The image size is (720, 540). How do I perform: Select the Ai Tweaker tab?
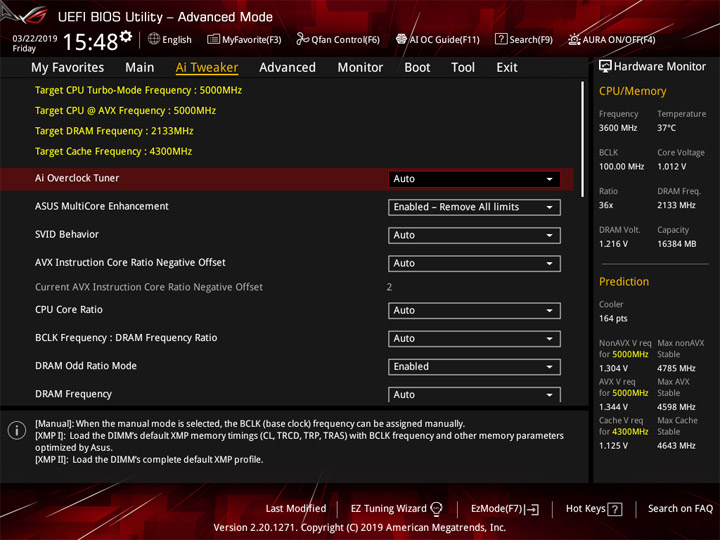point(207,68)
